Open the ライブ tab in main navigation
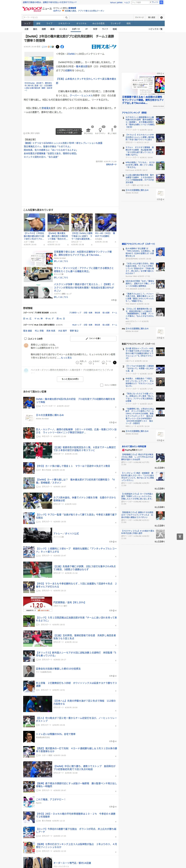Screen dimensions: 186x868 click(49, 24)
